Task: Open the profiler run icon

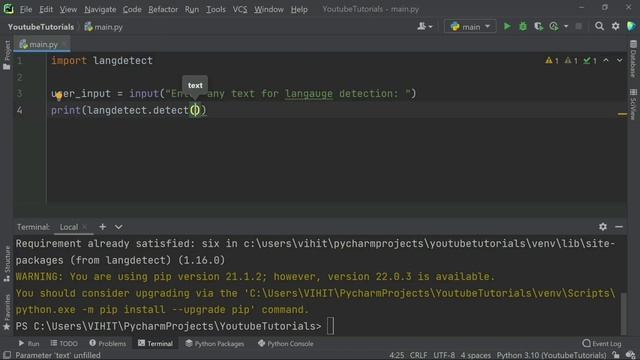Action: pos(554,27)
